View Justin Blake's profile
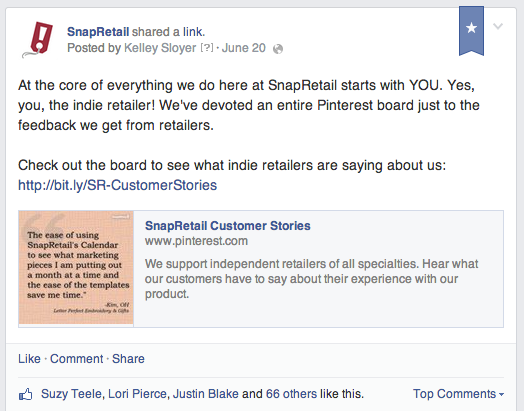 tap(206, 394)
